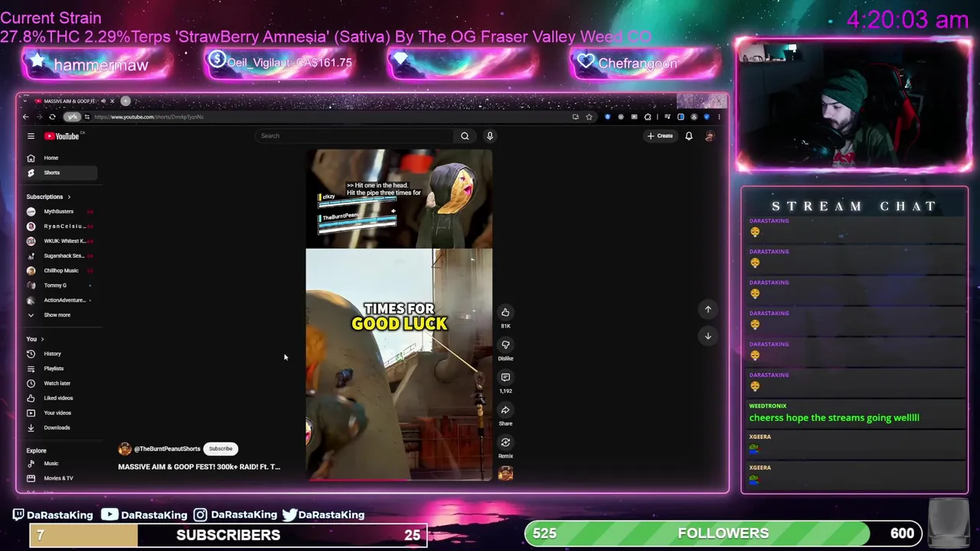
Task: Open the YouTube hamburger guide menu
Action: [x=31, y=136]
